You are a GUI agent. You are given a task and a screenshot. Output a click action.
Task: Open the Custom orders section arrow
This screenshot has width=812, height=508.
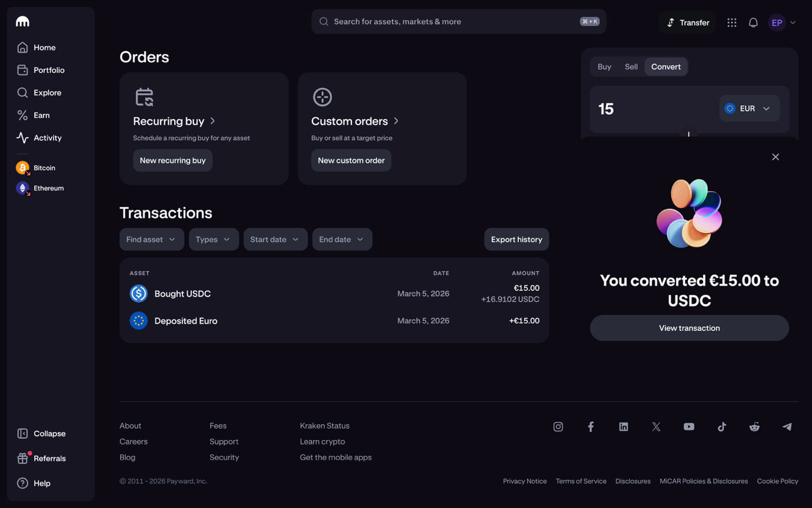coord(397,121)
